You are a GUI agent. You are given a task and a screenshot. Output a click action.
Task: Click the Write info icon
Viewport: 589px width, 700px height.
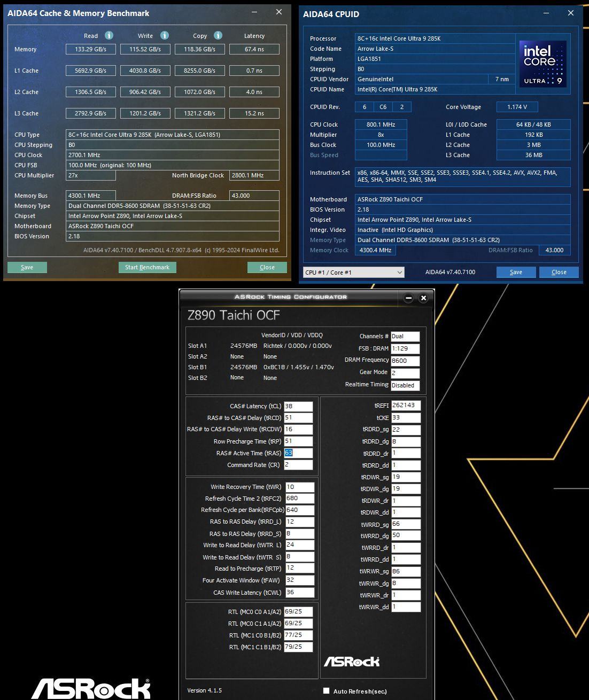[165, 35]
